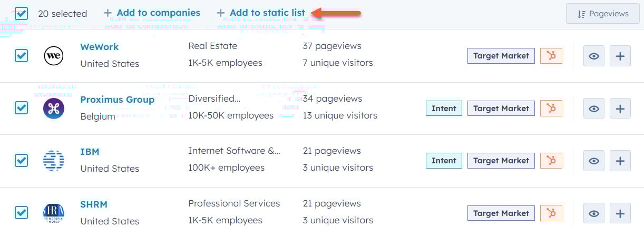This screenshot has width=644, height=236.
Task: Click the plus add button for Proximus Group
Action: [620, 109]
